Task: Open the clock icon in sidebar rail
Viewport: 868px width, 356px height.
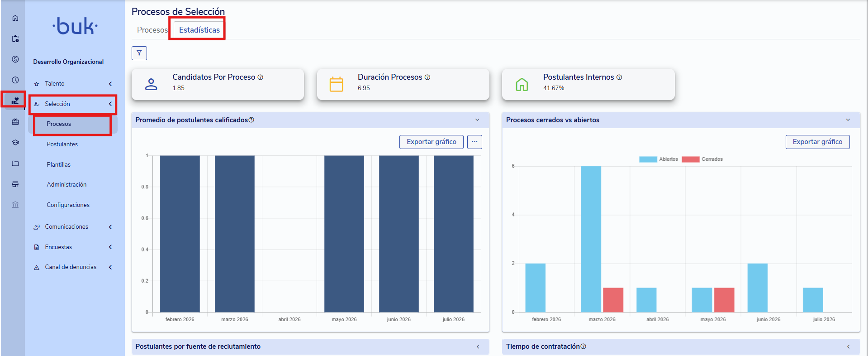Action: point(15,80)
